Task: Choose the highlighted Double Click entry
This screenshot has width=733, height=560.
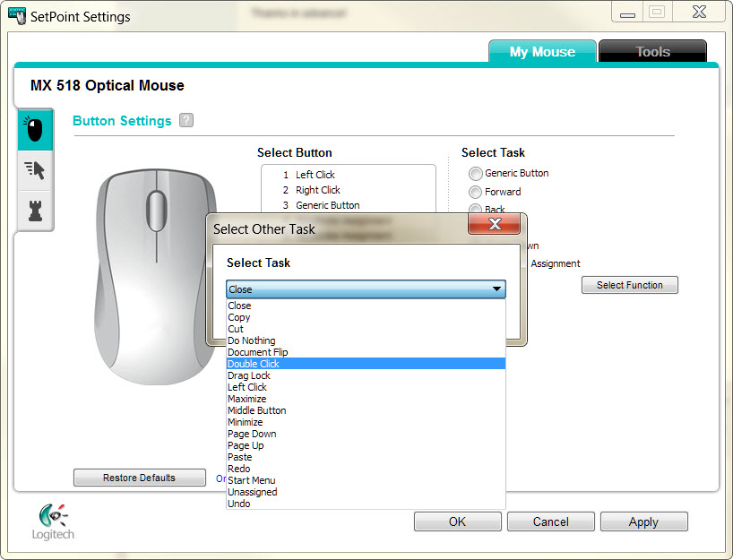Action: pos(366,364)
